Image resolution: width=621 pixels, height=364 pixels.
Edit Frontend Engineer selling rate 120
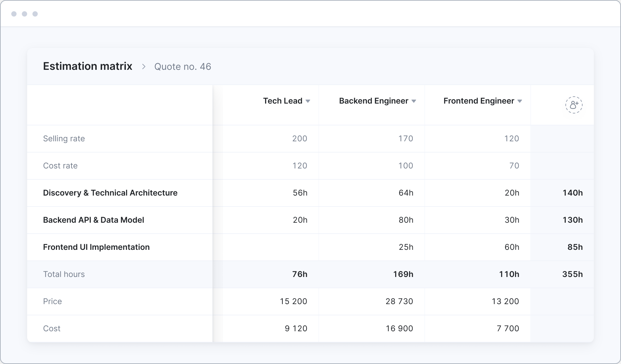[511, 139]
